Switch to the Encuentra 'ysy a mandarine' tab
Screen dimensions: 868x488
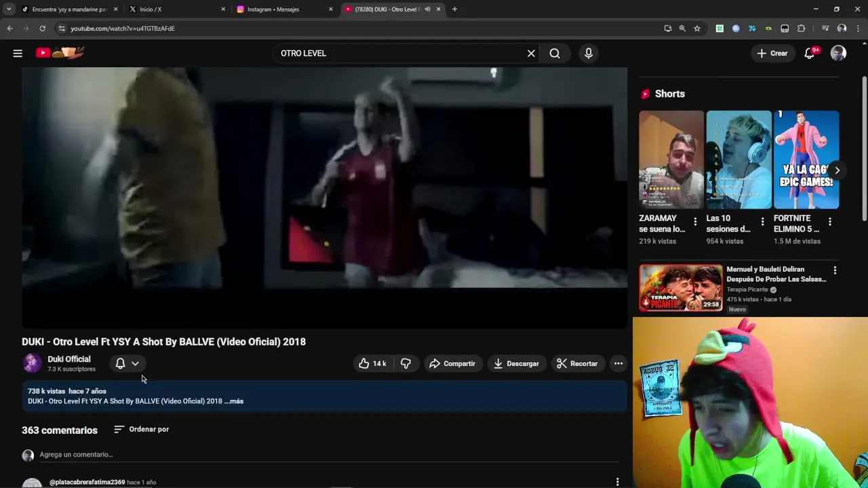68,9
